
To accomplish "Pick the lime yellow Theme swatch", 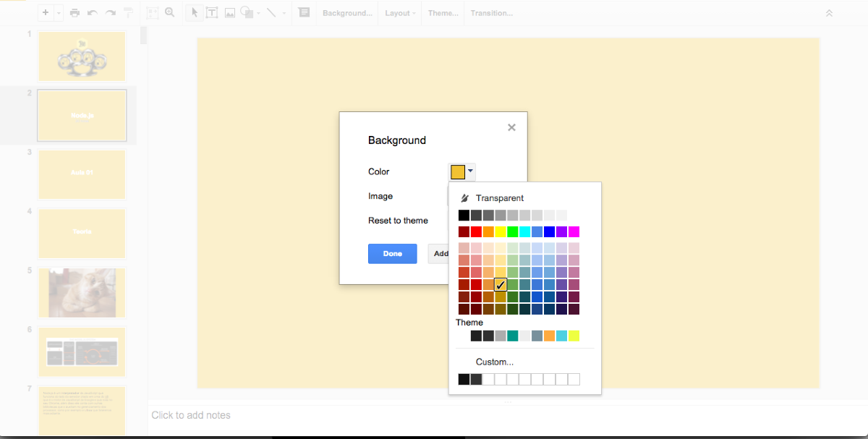I will (x=574, y=336).
